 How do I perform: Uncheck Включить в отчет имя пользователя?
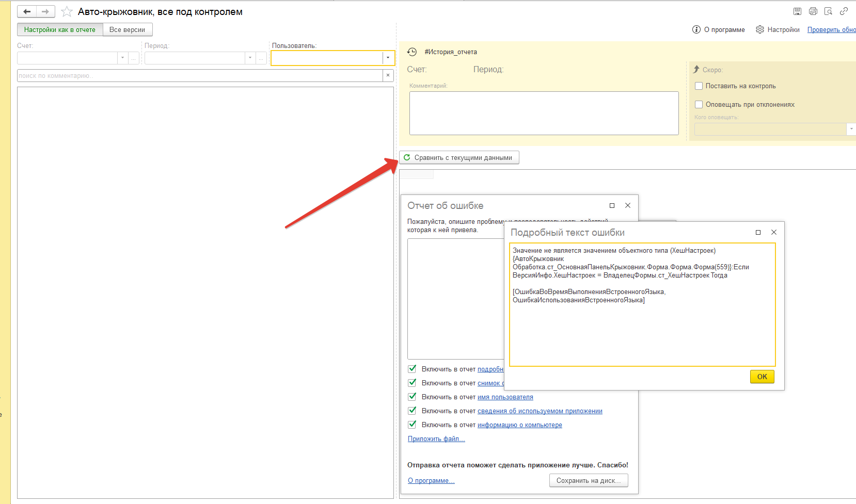tap(412, 397)
